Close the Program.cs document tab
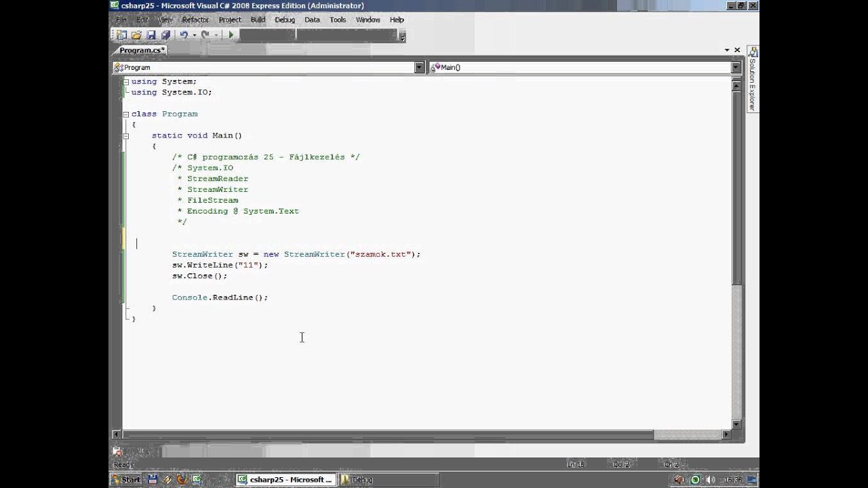868x488 pixels. [737, 50]
